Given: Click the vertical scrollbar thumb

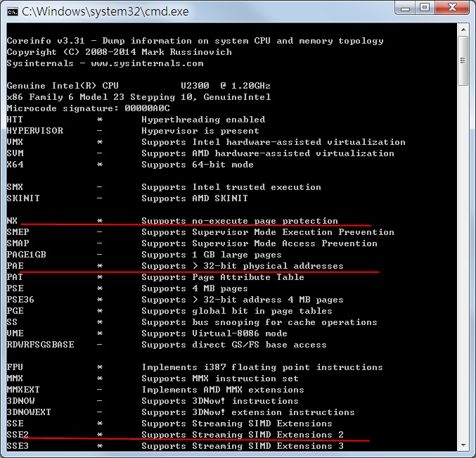Looking at the screenshot, I should pyautogui.click(x=463, y=61).
